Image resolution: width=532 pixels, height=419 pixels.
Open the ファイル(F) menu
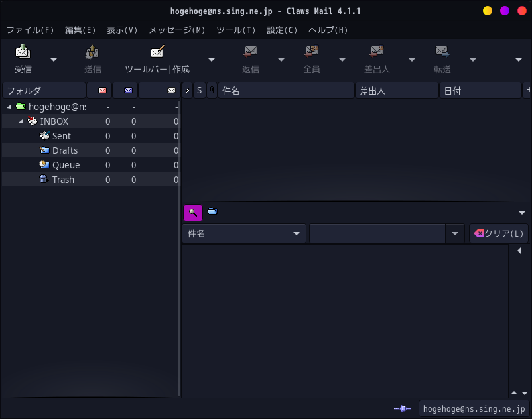pos(31,30)
